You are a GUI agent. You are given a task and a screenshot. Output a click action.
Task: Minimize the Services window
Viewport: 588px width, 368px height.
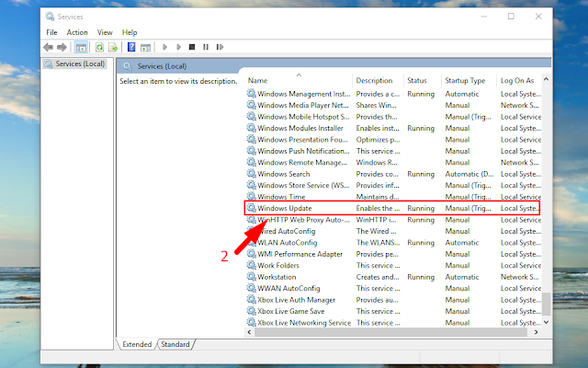coord(484,17)
